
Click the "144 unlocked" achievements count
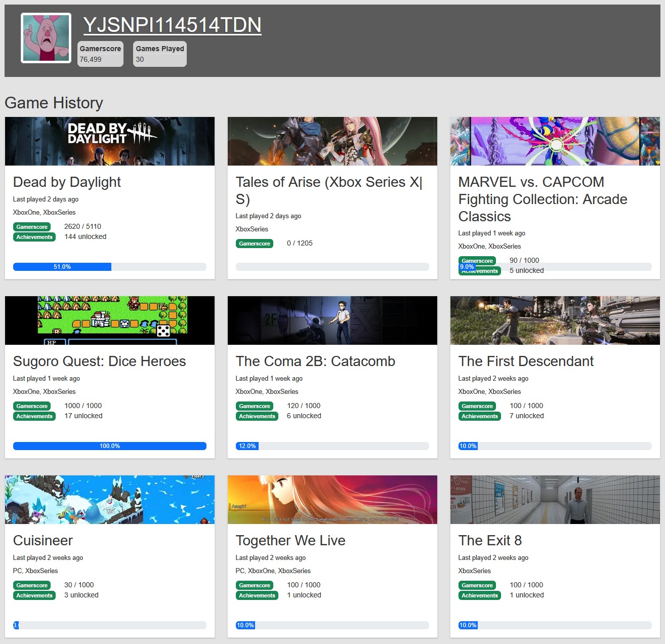pyautogui.click(x=85, y=236)
